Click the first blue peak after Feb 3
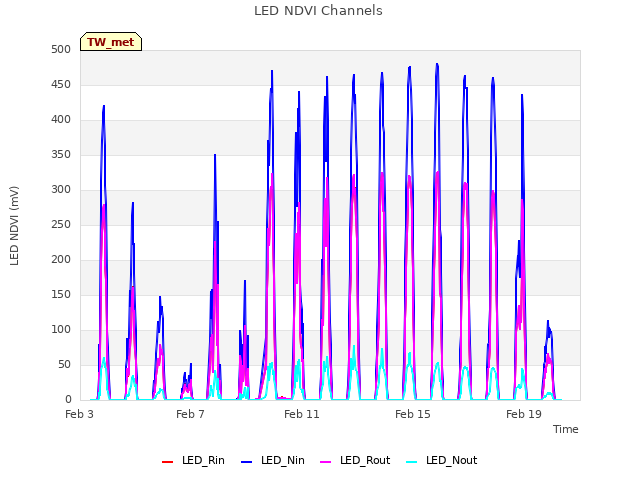Screen dimensions: 640x480 [x=104, y=106]
